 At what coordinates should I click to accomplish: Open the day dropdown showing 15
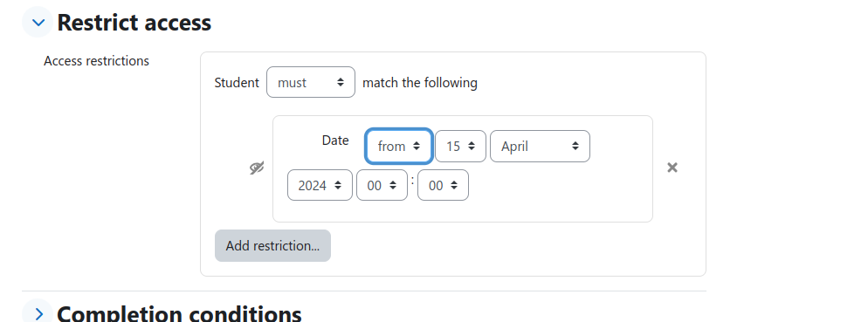pos(460,146)
